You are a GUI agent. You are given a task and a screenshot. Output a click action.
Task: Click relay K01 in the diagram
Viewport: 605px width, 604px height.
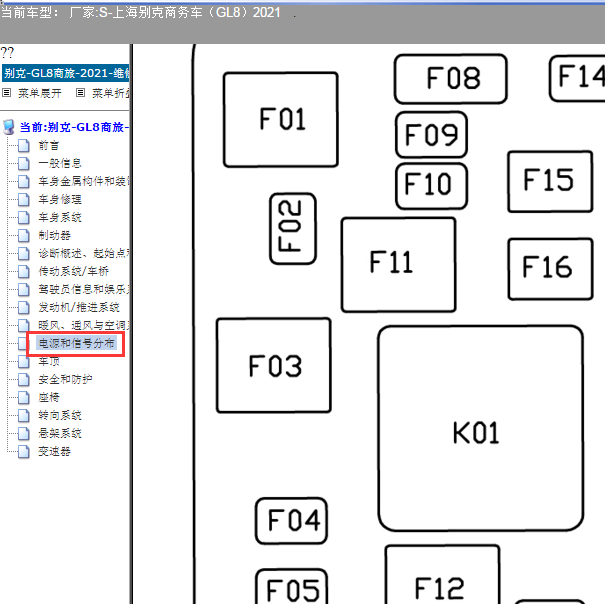tap(480, 428)
